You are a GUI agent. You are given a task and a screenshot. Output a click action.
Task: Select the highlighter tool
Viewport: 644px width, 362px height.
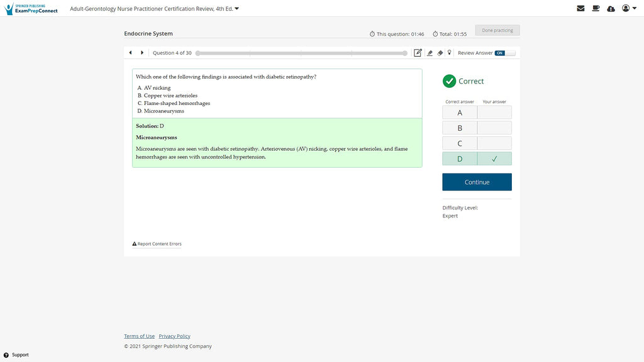430,53
